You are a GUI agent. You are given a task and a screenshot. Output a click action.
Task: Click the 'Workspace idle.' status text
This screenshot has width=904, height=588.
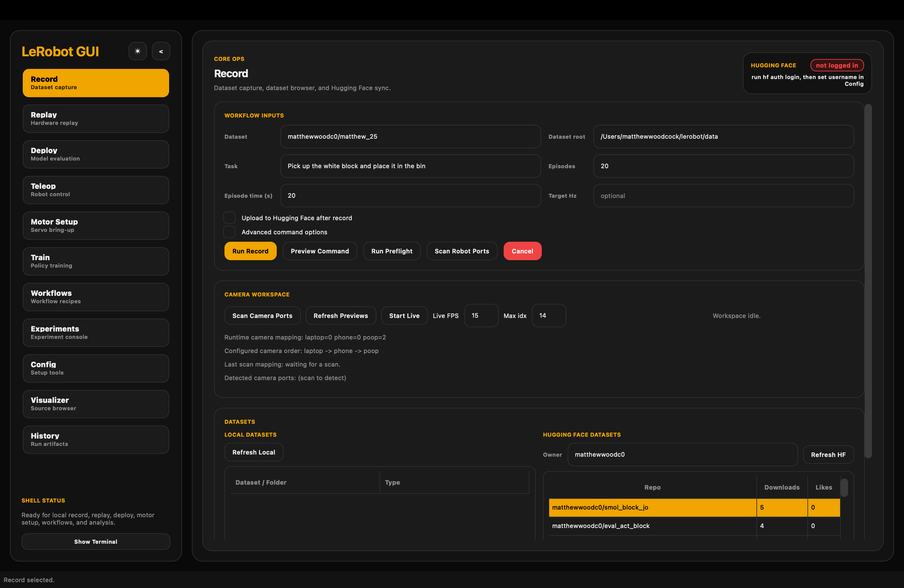coord(736,316)
